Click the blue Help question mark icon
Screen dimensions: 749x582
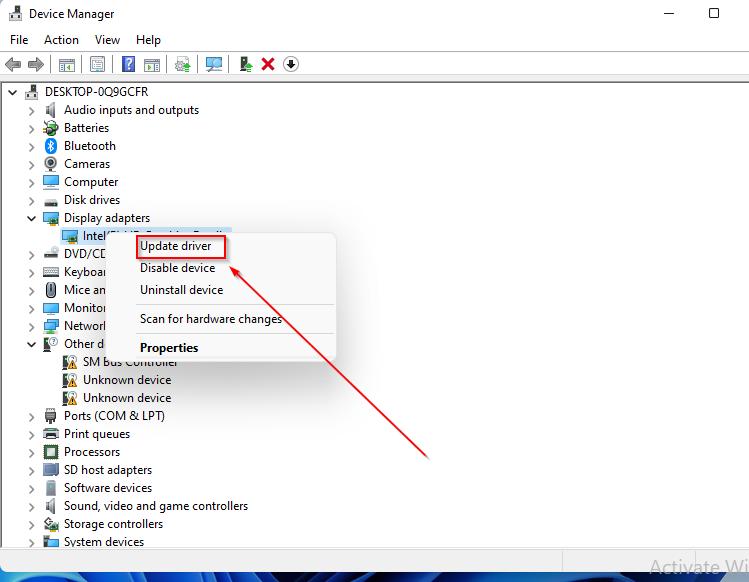coord(128,64)
